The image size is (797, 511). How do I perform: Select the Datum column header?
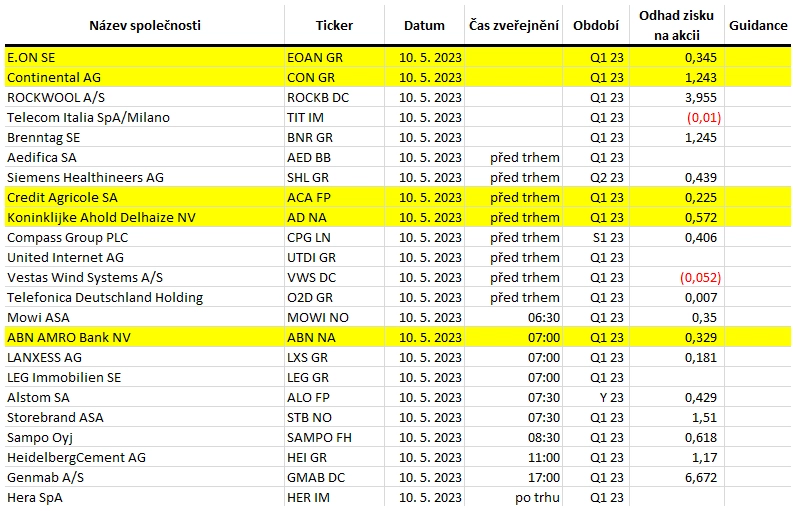point(424,25)
